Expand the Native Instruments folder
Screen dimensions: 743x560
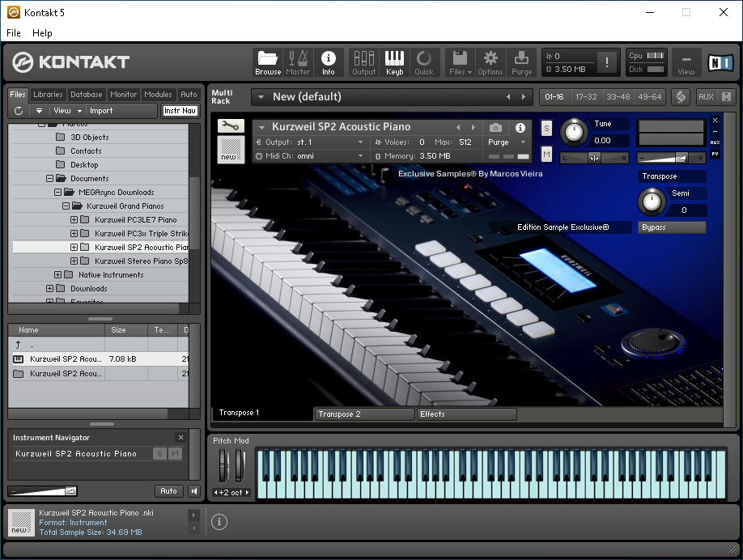pyautogui.click(x=57, y=275)
